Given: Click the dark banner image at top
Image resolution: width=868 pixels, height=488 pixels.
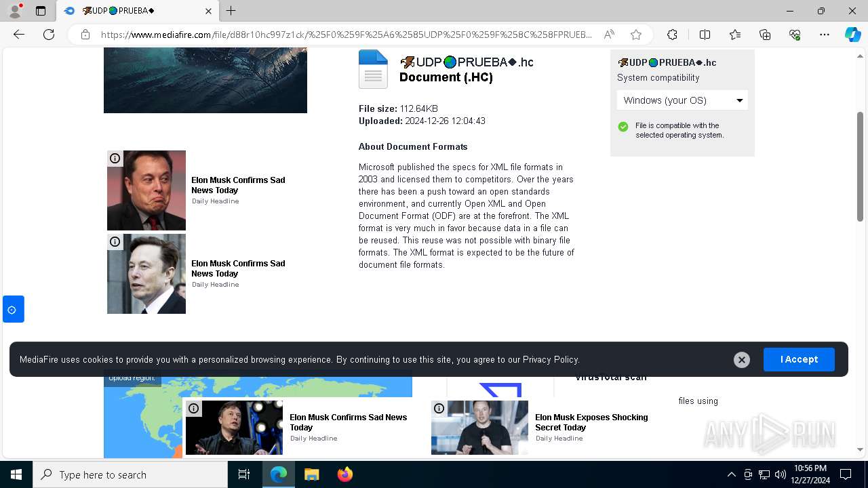Looking at the screenshot, I should 205,81.
